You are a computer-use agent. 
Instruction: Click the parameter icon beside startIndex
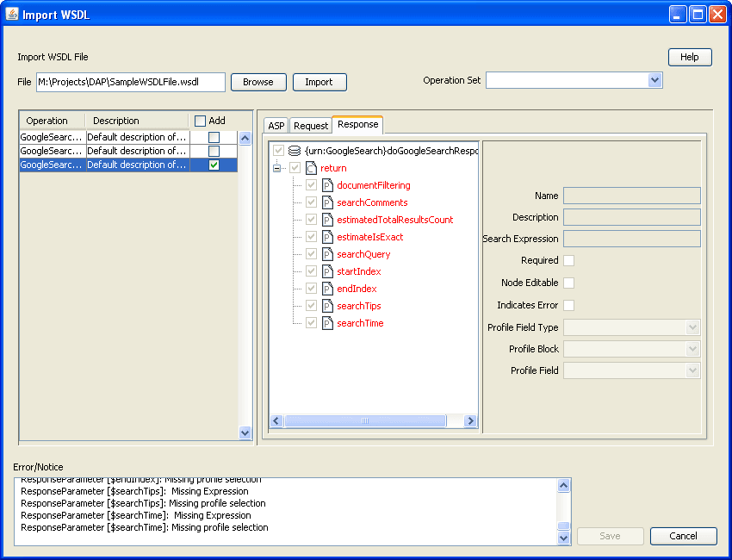[328, 272]
